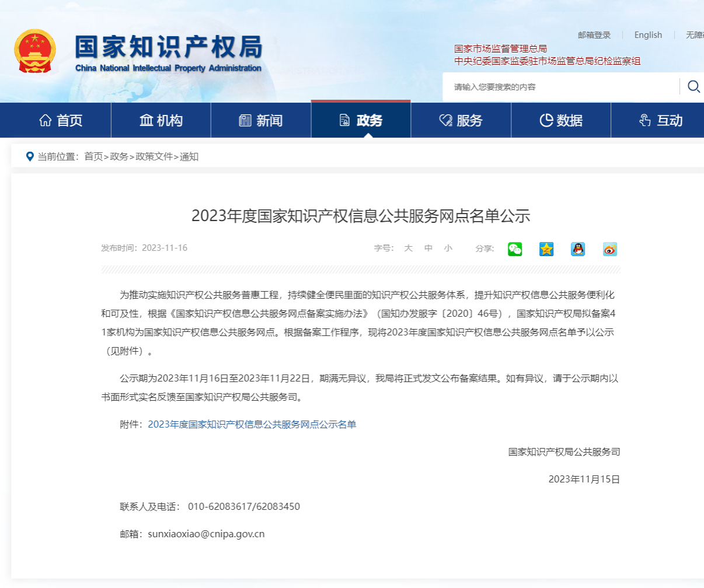704x588 pixels.
Task: Click the national emblem logo
Action: pos(35,51)
